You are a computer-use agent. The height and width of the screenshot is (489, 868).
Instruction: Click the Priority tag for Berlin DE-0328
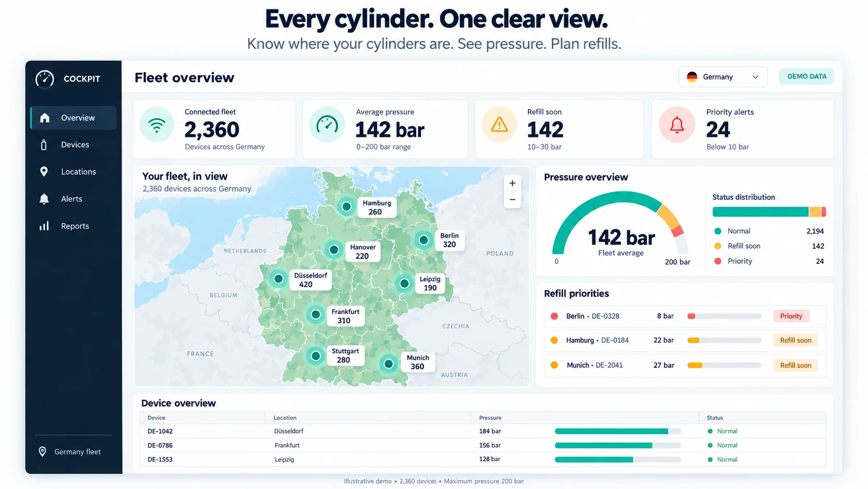791,316
